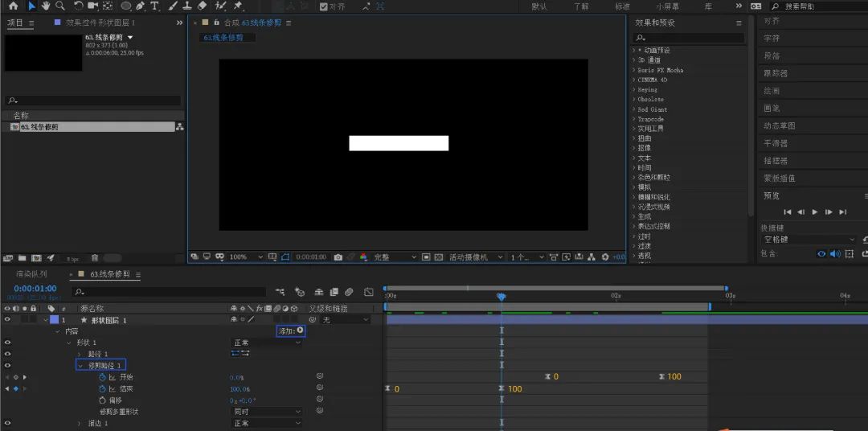Switch to the 小屏幕 workspace
Screen dimensions: 868x431
(668, 6)
